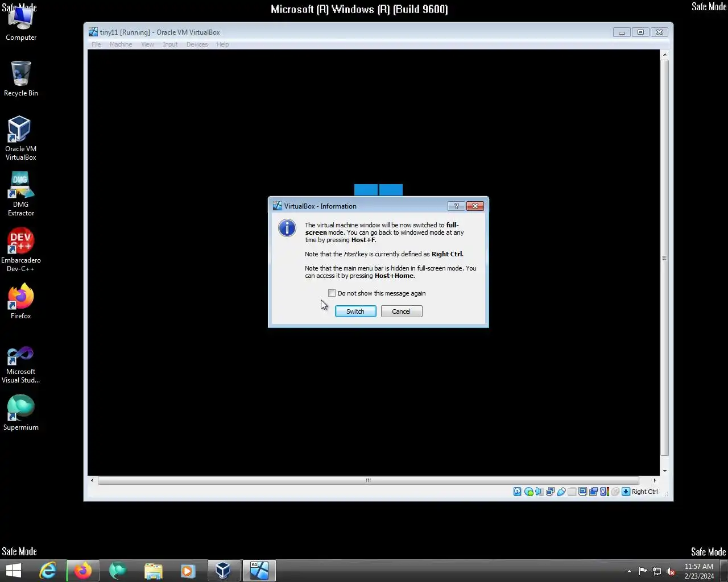Click the VirtualBox window title bar icon

(93, 32)
